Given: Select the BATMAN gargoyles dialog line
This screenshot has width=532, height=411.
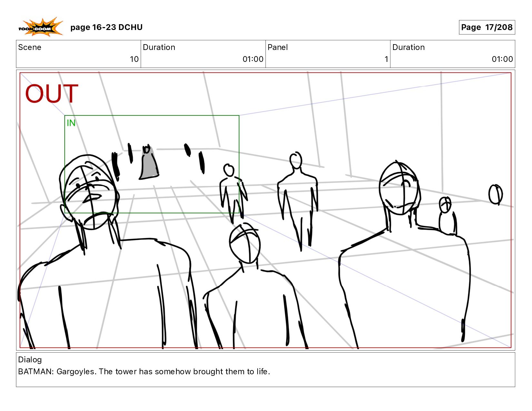Looking at the screenshot, I should point(144,372).
